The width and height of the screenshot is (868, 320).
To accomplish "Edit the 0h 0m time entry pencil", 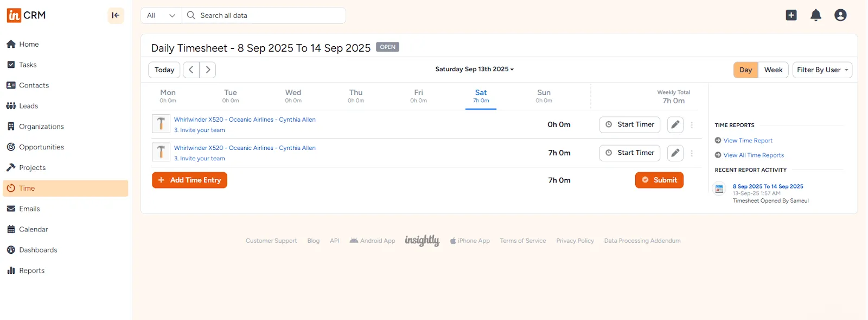I will coord(675,124).
